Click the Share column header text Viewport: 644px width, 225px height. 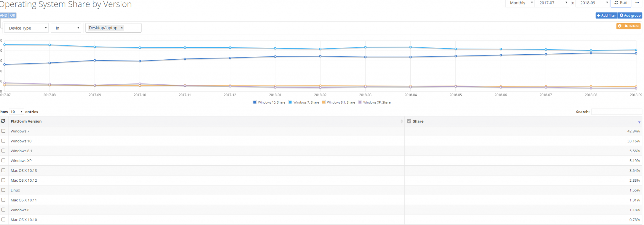click(x=418, y=121)
